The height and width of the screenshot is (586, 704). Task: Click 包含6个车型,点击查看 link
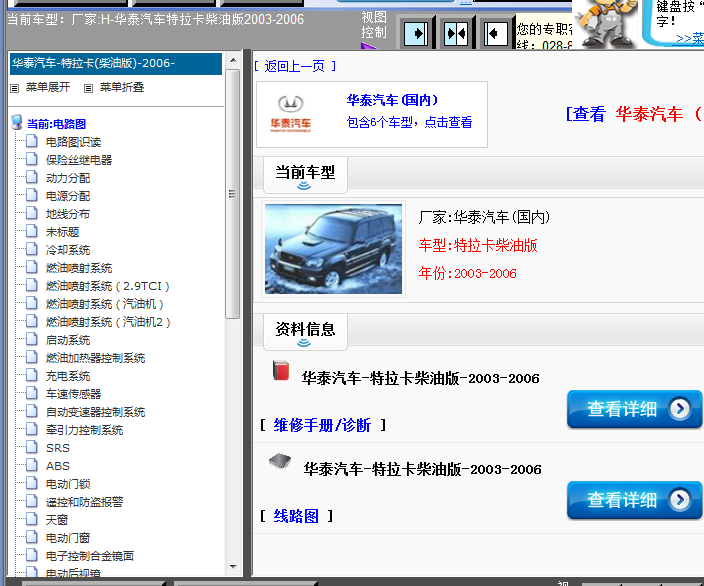coord(409,122)
